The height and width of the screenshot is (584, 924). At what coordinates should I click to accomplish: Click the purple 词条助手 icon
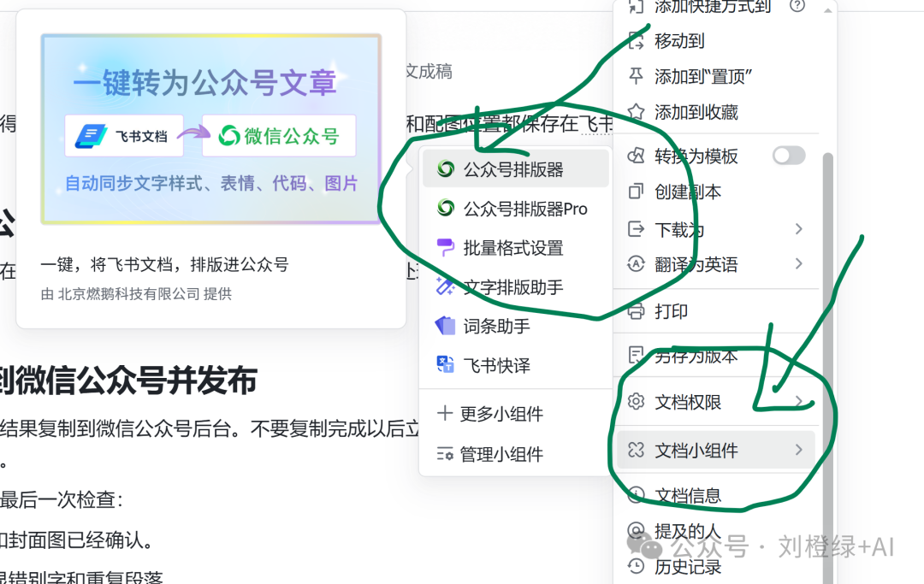446,326
